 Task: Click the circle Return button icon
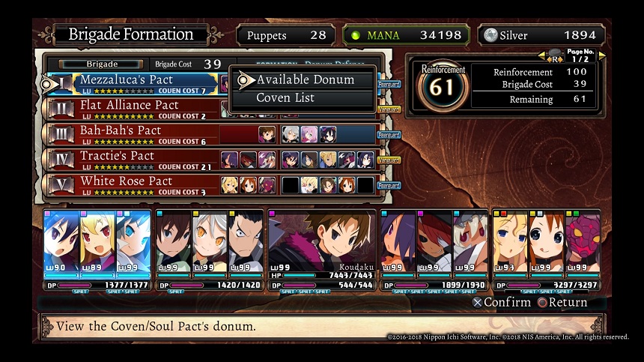point(542,303)
